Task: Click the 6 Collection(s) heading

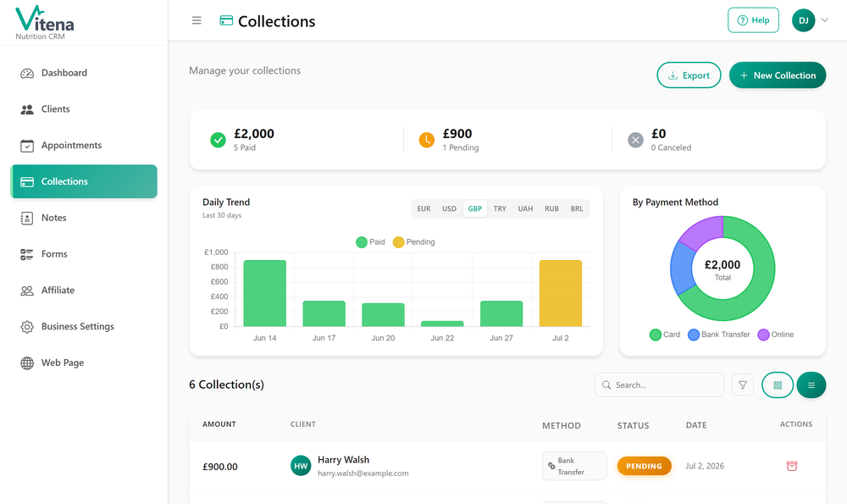Action: coord(226,385)
